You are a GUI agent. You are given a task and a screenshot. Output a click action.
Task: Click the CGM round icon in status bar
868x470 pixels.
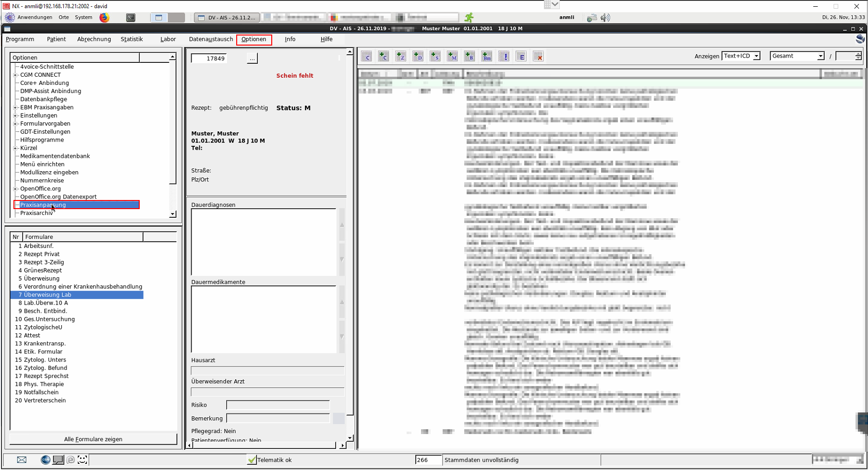(x=46, y=460)
